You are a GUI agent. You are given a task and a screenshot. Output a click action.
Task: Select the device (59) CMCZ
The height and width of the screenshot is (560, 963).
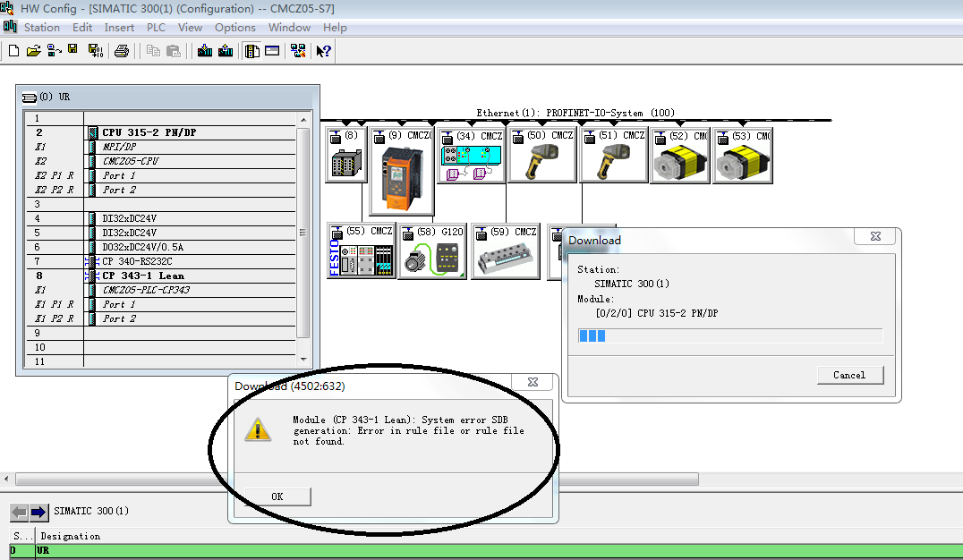(x=506, y=251)
